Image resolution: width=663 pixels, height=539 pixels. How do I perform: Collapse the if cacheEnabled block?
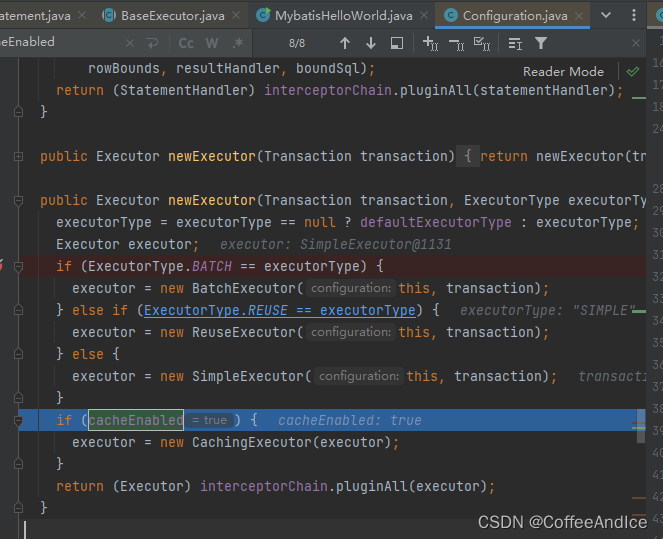(x=18, y=421)
